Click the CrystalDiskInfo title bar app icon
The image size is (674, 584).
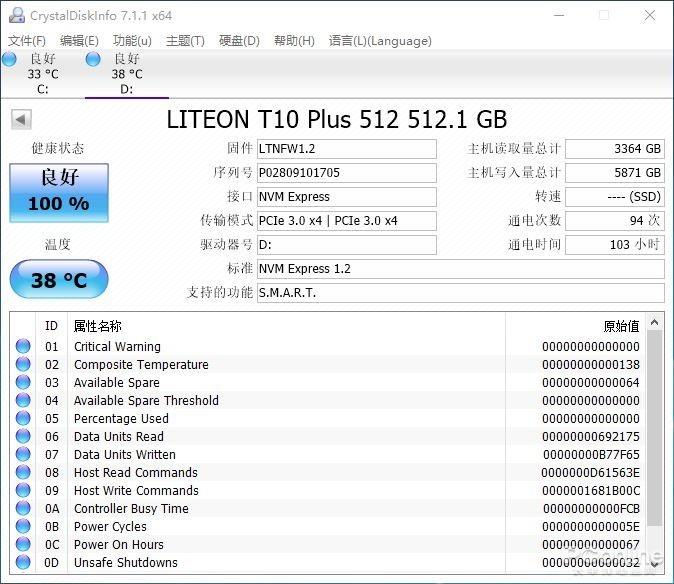tap(17, 15)
